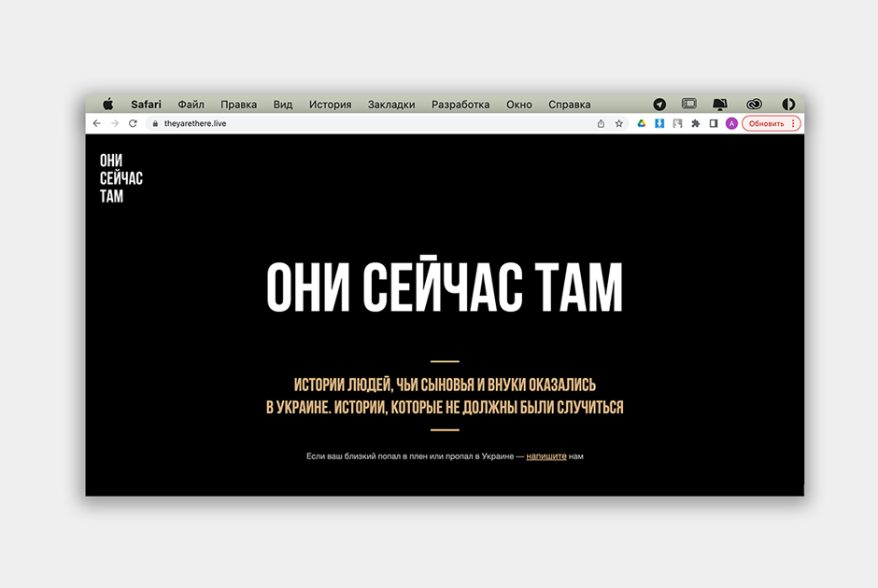Go back to the previous page
The image size is (878, 588).
tap(97, 123)
